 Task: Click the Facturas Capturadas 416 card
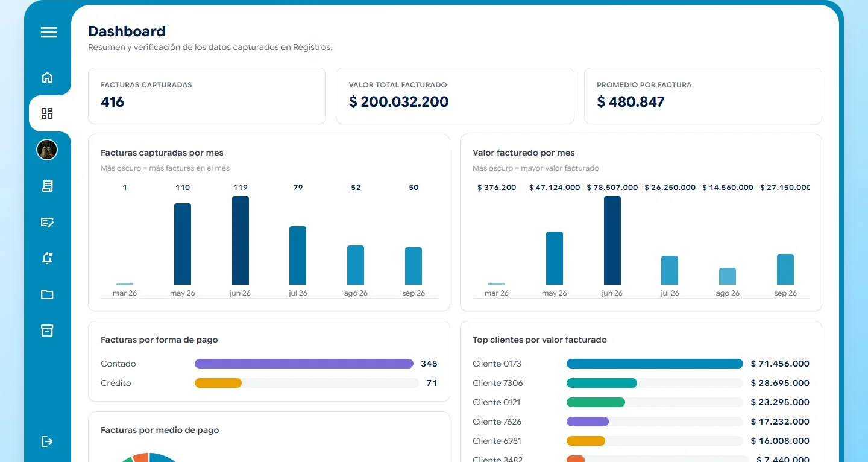207,96
